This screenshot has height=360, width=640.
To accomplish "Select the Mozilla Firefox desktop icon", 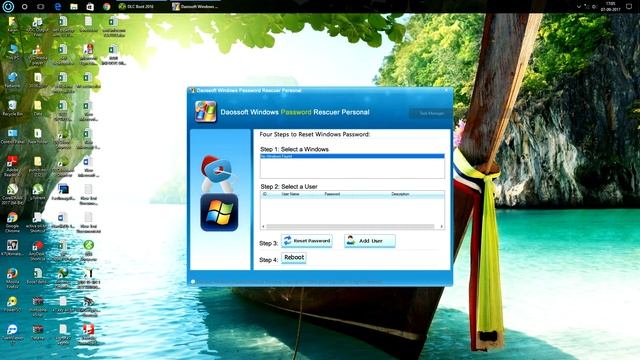I will click(12, 278).
